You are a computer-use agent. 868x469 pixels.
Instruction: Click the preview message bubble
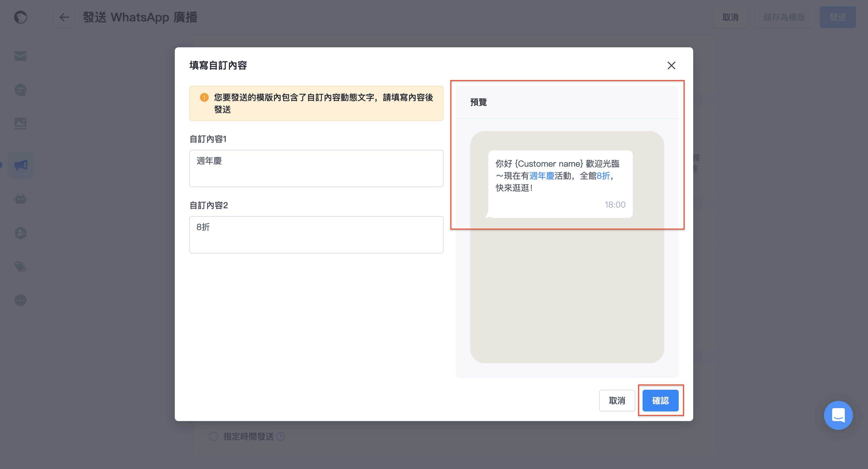pyautogui.click(x=560, y=184)
